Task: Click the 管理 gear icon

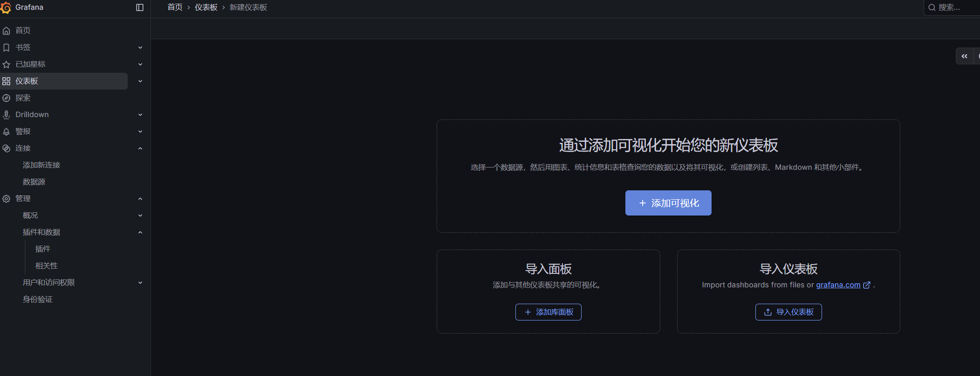Action: click(x=7, y=199)
